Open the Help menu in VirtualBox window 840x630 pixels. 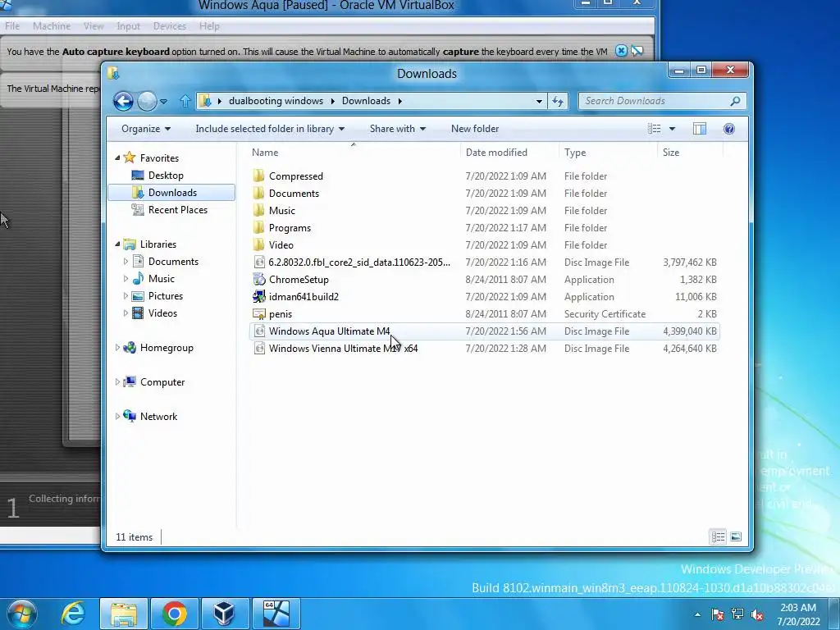coord(209,25)
